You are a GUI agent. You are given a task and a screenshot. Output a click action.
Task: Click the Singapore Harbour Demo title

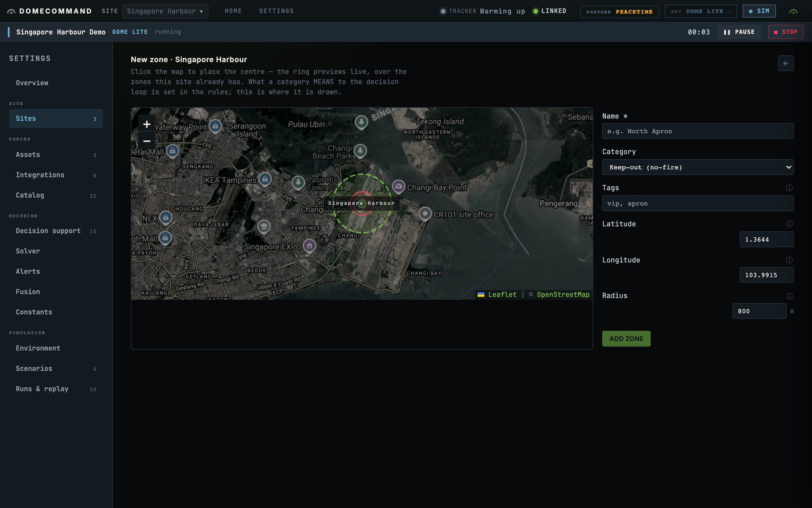61,32
